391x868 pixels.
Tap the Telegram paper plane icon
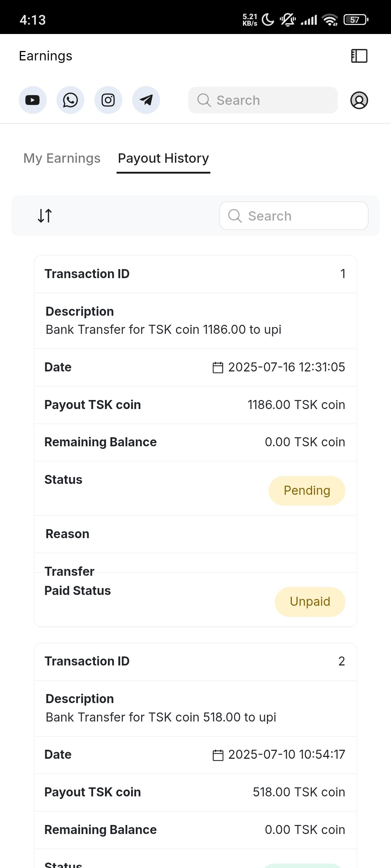tap(146, 100)
